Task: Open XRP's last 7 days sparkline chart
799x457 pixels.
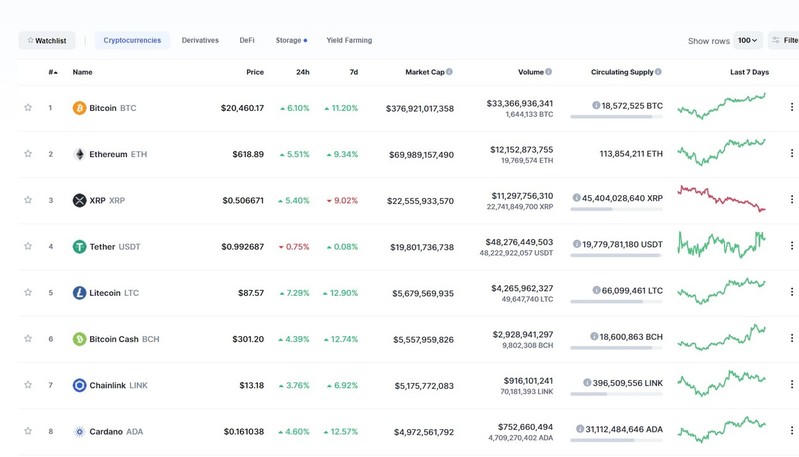Action: coord(722,198)
